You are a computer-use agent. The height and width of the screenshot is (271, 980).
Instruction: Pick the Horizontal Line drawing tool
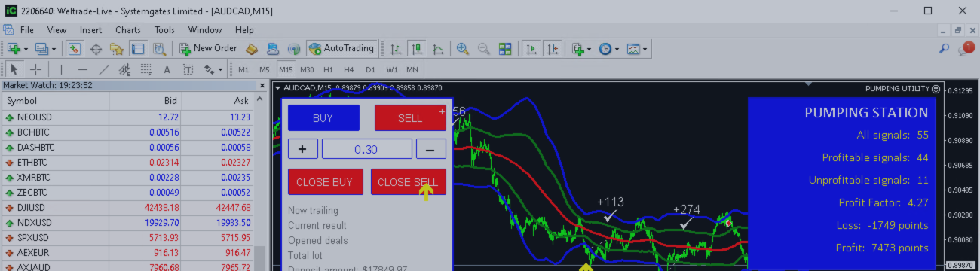tap(82, 69)
